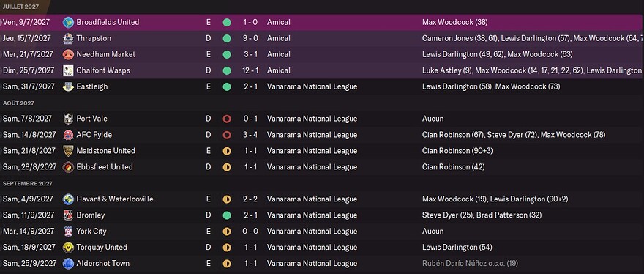The height and width of the screenshot is (274, 644).
Task: Click the green win indicator for Eastleigh
Action: click(227, 86)
